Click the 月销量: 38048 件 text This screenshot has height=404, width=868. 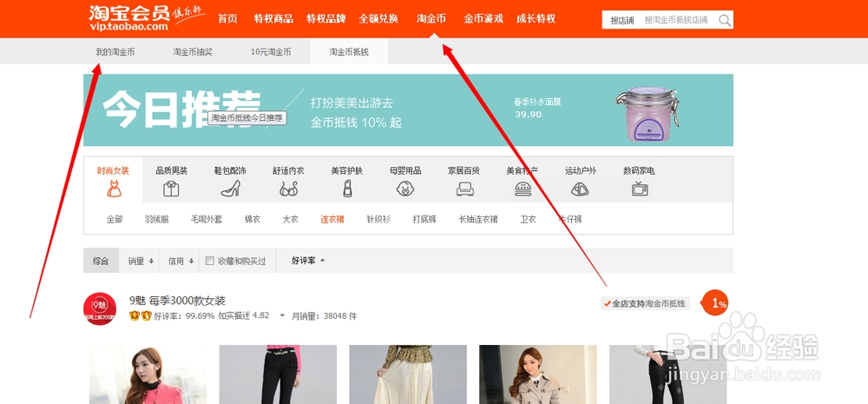click(325, 316)
